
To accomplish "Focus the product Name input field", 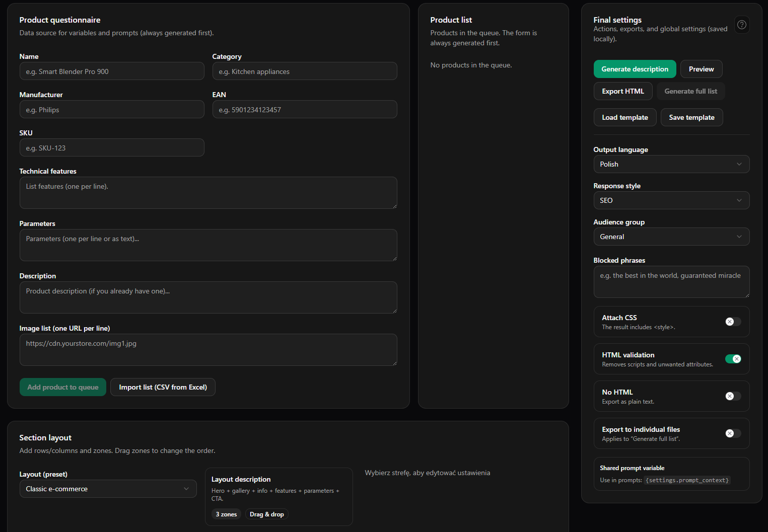I will pos(112,71).
